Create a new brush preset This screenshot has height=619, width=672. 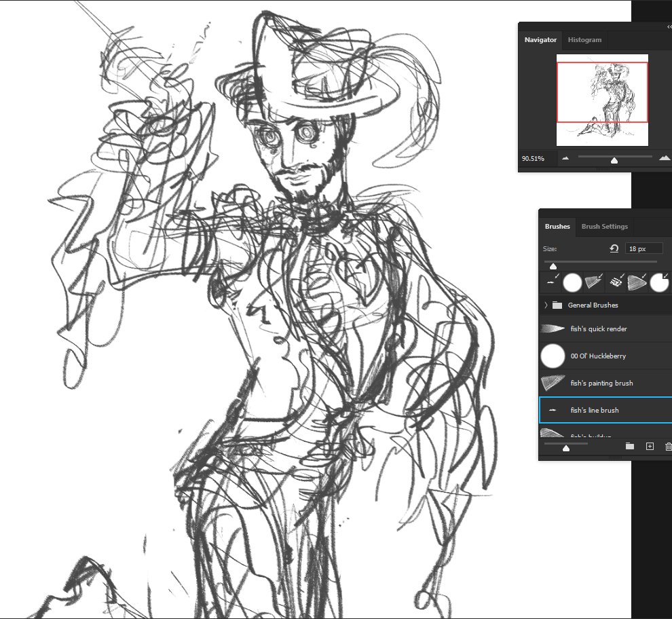[650, 446]
